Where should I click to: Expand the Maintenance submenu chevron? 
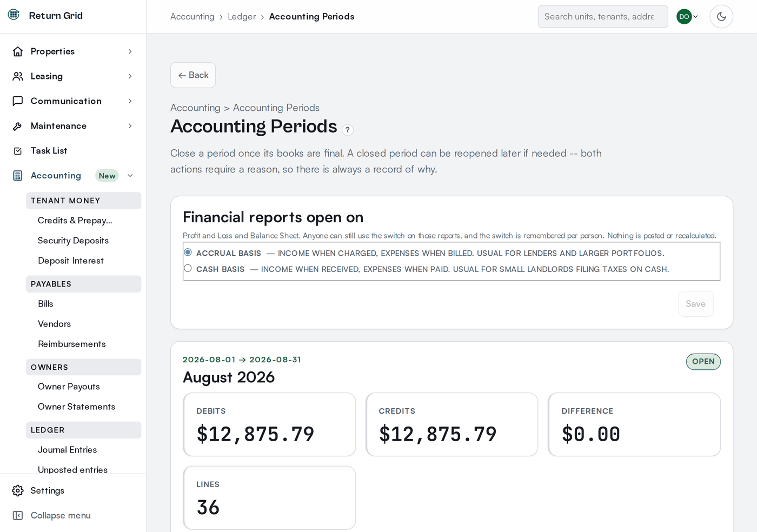click(x=130, y=126)
